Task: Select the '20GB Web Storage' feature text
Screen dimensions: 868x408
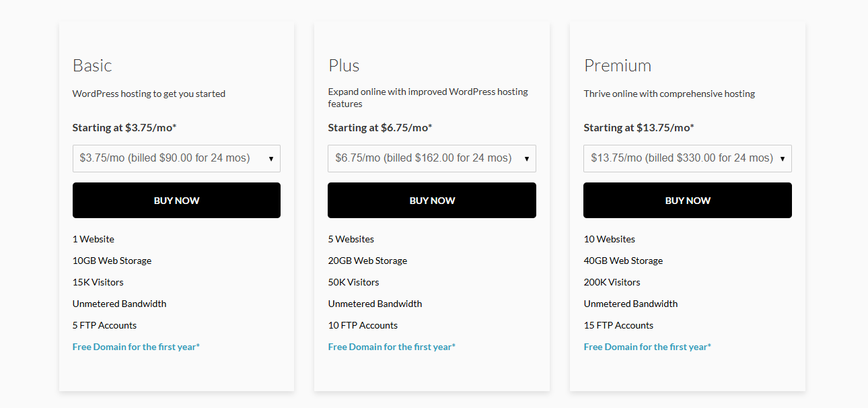Action: [367, 261]
